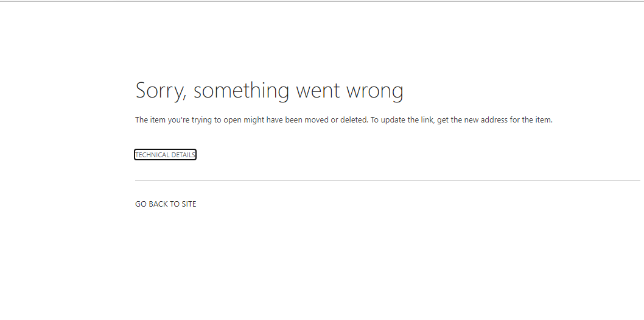Click 'To update the link' text
The width and height of the screenshot is (644, 320).
pyautogui.click(x=403, y=120)
